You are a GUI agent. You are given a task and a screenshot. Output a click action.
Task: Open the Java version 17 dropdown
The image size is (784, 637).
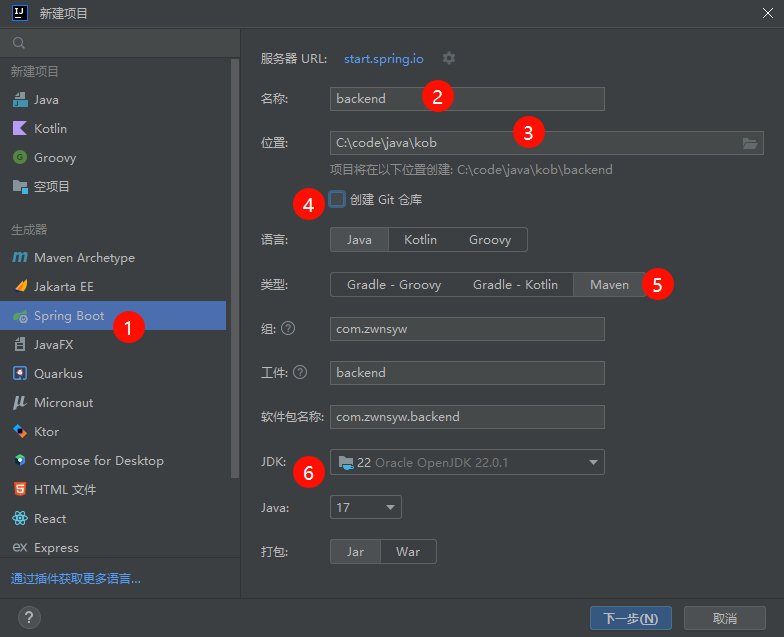click(366, 507)
